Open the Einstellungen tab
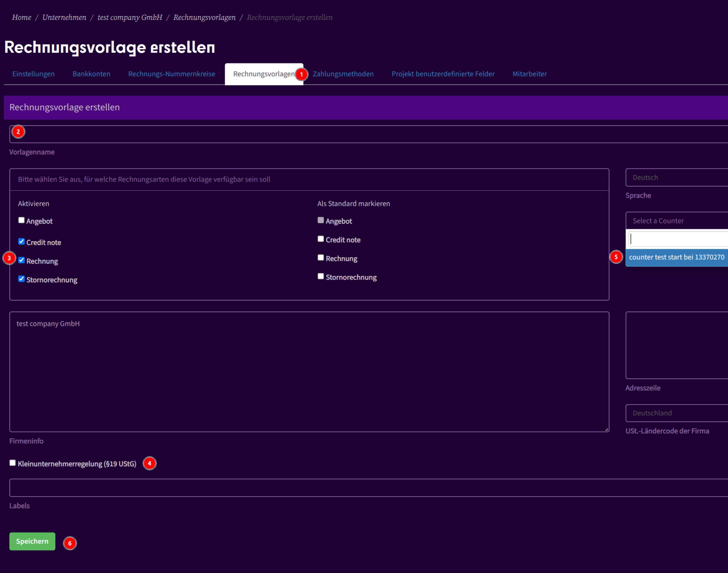 click(33, 74)
